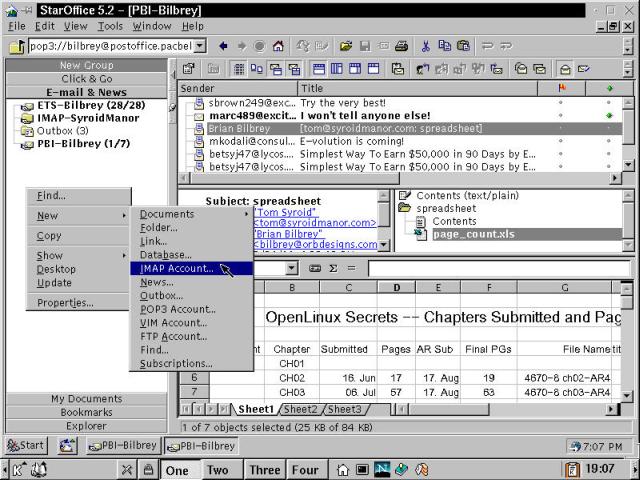
Task: Click the Cut scissors icon
Action: (426, 46)
